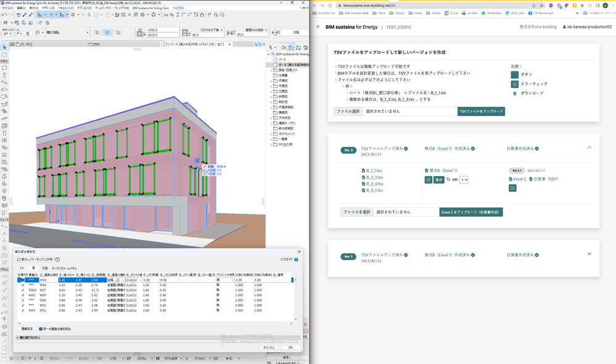Click the 表示レイヤーをリストに反映 button
Screen dimensions: 616x364
coord(35,259)
